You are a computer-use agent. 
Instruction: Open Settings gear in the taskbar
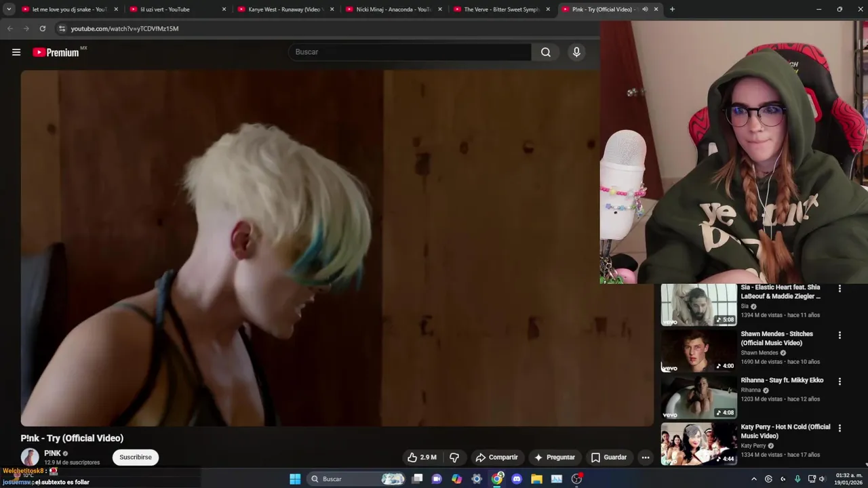(477, 479)
